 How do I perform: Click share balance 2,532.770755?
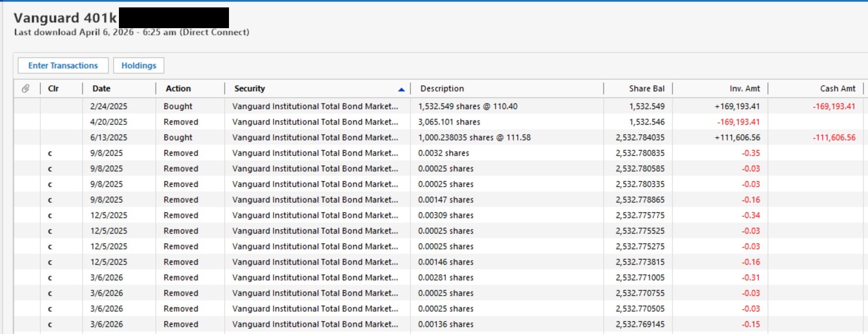(x=640, y=293)
